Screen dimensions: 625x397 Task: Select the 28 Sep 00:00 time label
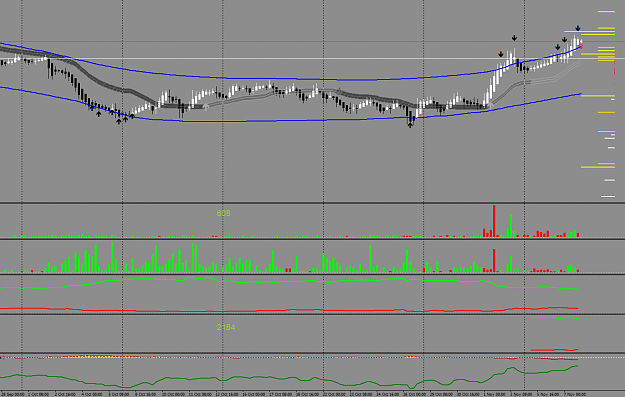pyautogui.click(x=13, y=394)
